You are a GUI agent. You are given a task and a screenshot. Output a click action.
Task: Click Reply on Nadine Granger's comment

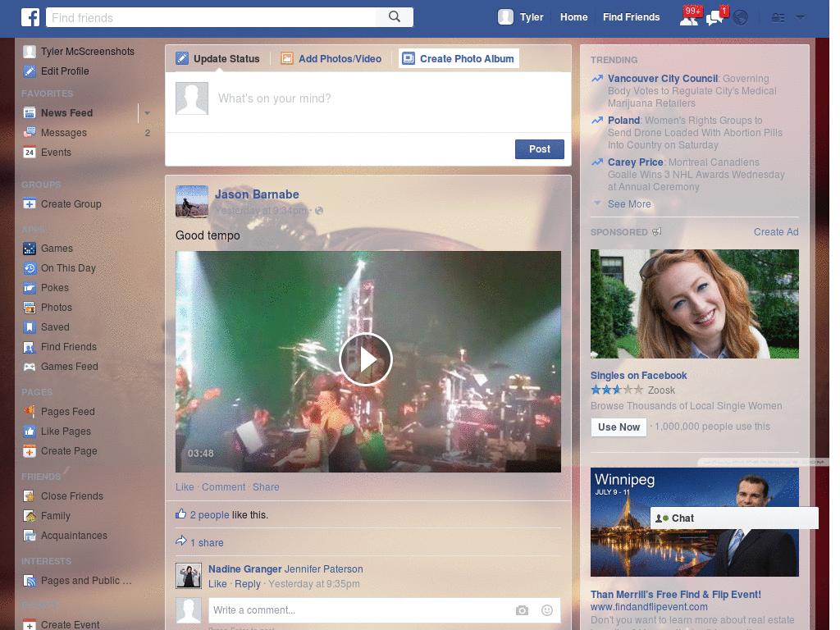coord(248,584)
